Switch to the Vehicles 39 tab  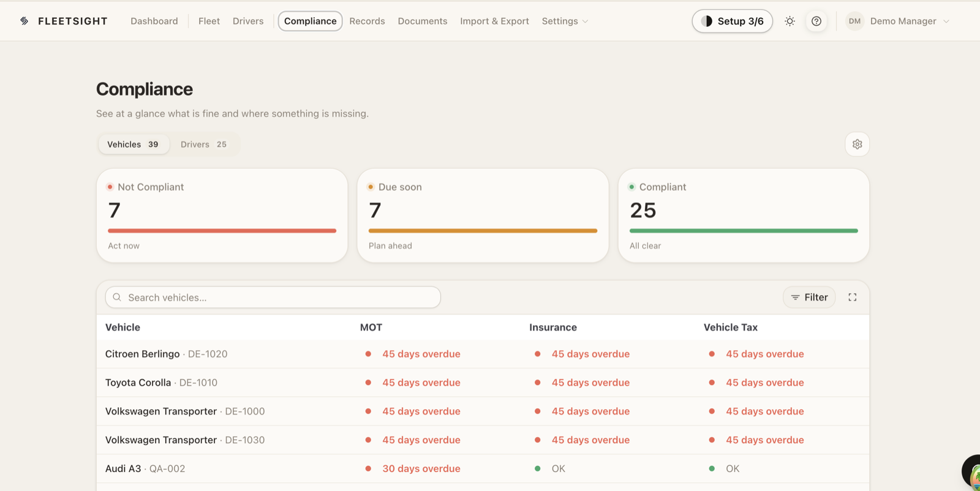pyautogui.click(x=133, y=144)
